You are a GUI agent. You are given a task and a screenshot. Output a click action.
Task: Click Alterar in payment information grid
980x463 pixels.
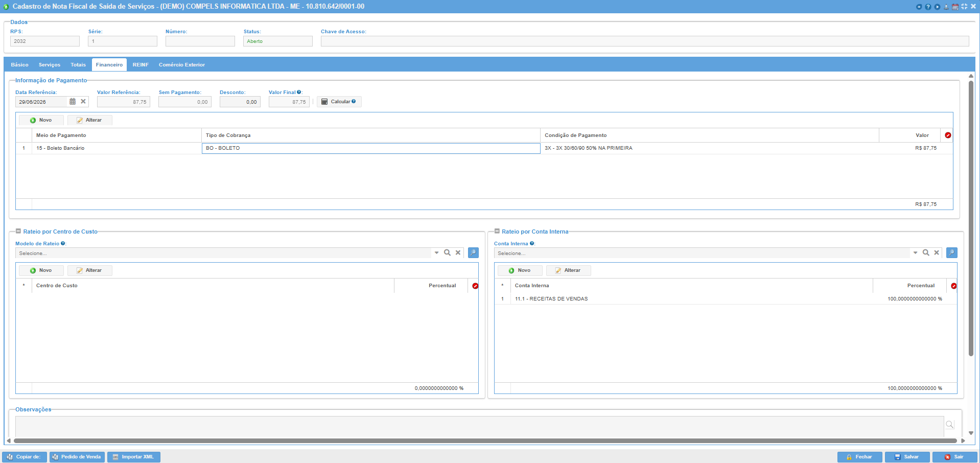pos(90,120)
